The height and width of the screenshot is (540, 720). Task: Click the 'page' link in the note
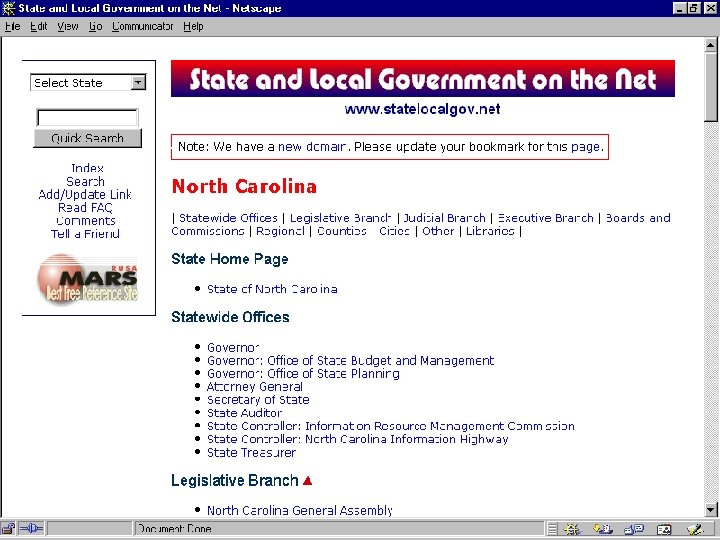(585, 147)
